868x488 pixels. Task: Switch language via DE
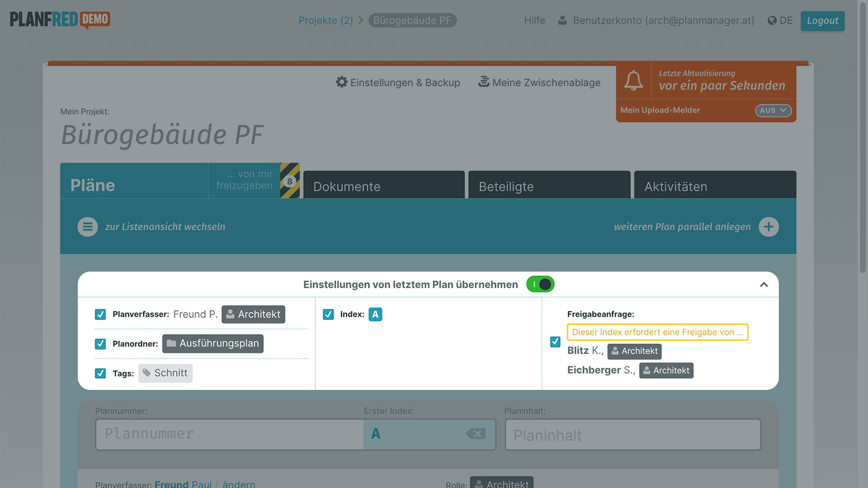[x=786, y=20]
